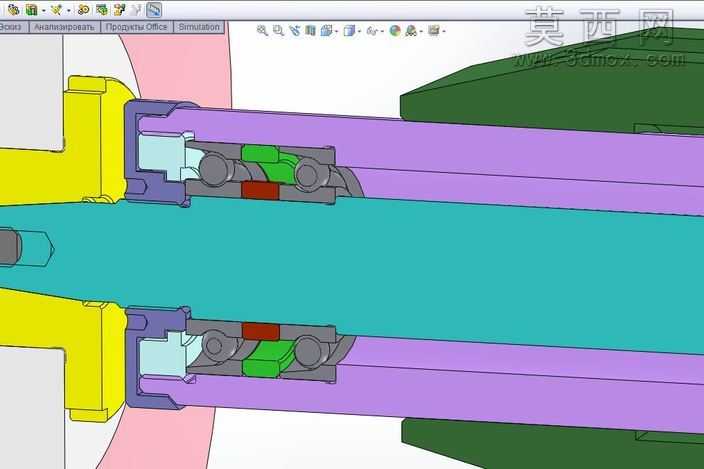Image resolution: width=704 pixels, height=469 pixels.
Task: Open the Hide/Show Items dropdown arrow
Action: pyautogui.click(x=382, y=31)
